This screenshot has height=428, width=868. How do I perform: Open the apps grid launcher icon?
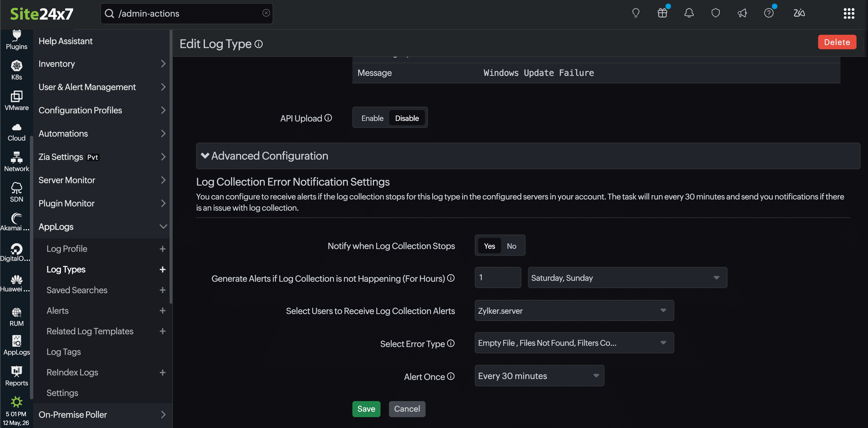coord(849,13)
